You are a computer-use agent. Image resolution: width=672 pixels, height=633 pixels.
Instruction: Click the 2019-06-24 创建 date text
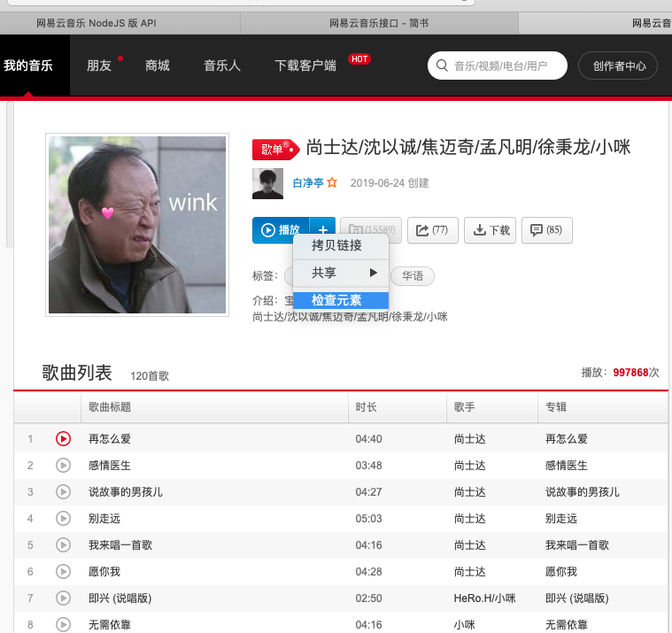click(x=390, y=183)
